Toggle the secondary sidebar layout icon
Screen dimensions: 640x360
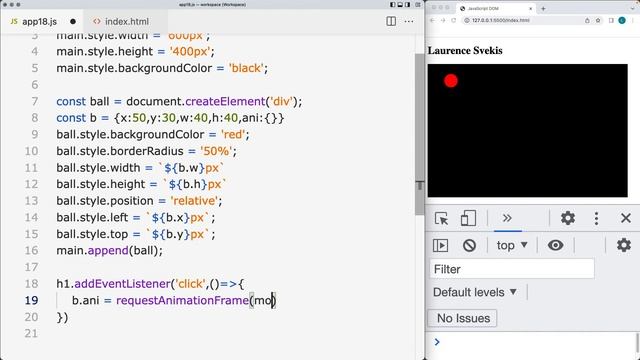407,4
